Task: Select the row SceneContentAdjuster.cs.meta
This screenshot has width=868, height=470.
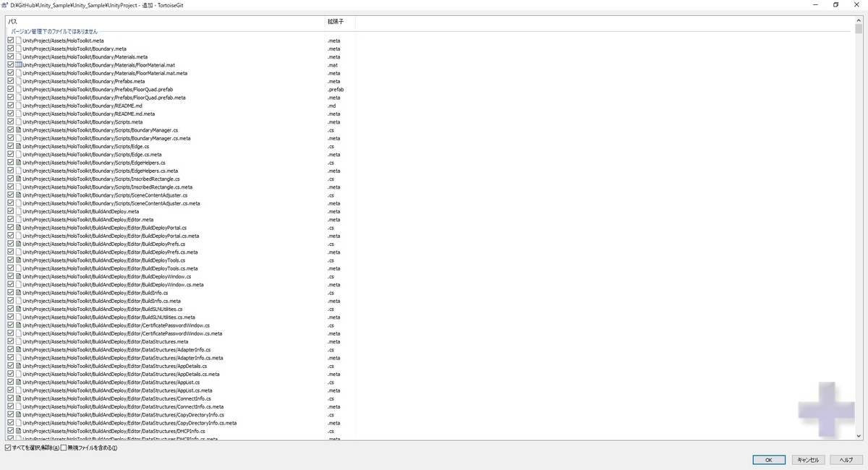Action: pos(181,203)
